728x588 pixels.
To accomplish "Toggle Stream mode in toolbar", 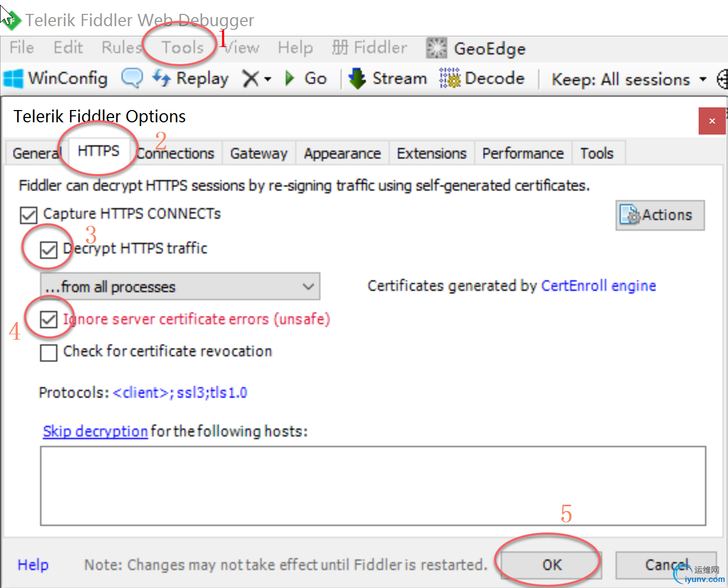I will tap(388, 79).
